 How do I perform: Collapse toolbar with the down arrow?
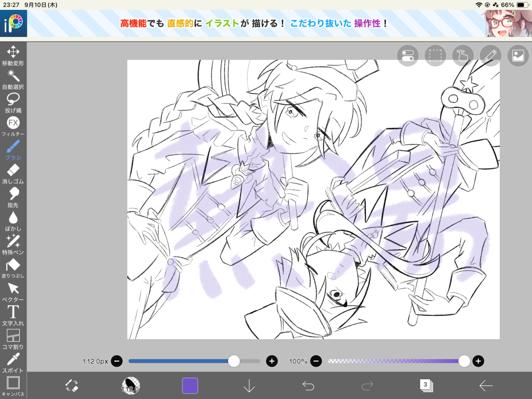[x=249, y=386]
